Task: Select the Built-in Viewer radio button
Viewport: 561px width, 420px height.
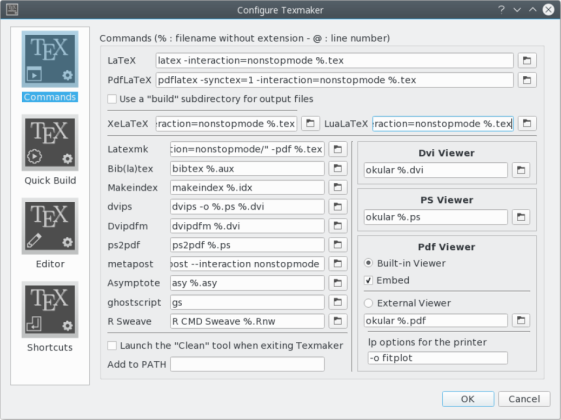Action: (x=369, y=263)
